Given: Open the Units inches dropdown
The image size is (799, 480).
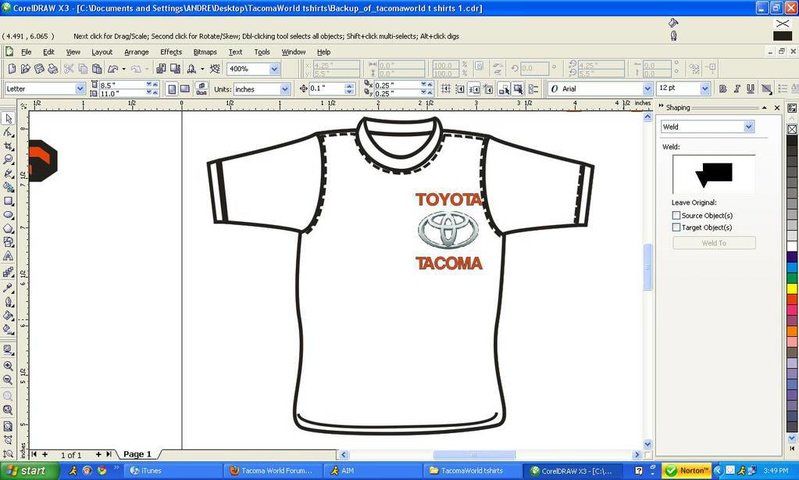Looking at the screenshot, I should [285, 89].
